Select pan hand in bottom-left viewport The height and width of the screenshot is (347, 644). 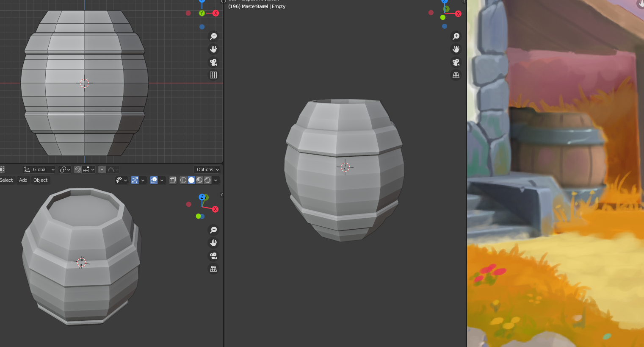pos(213,243)
